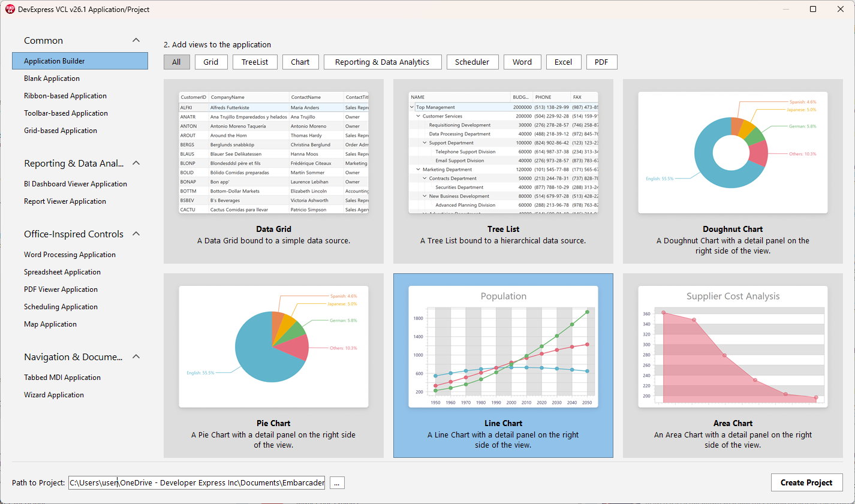Select the Area Chart Supplier Cost thumbnail

(733, 347)
